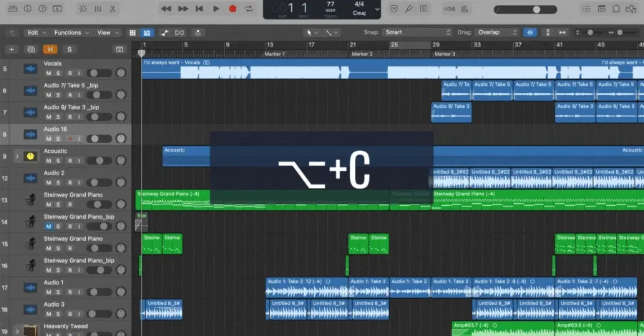Image resolution: width=644 pixels, height=336 pixels.
Task: Switch to grid view icon
Action: coord(132,33)
